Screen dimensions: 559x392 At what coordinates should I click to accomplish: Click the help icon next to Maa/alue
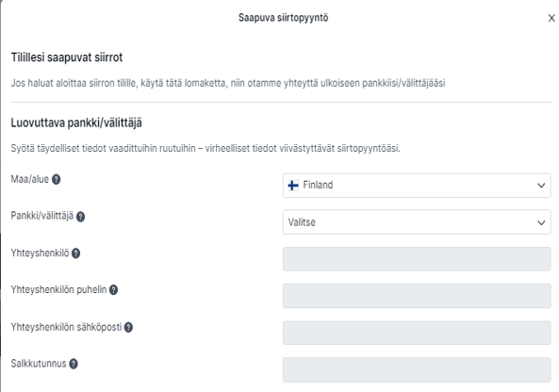56,179
